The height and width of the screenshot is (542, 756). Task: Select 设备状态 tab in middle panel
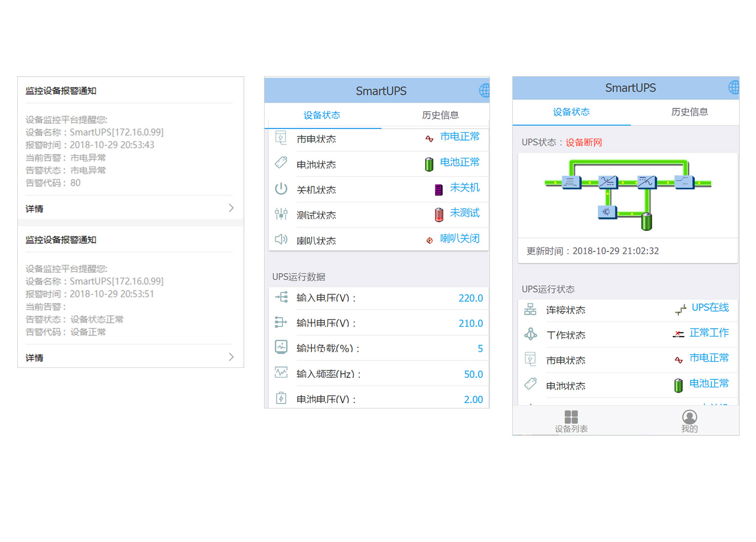(x=322, y=115)
